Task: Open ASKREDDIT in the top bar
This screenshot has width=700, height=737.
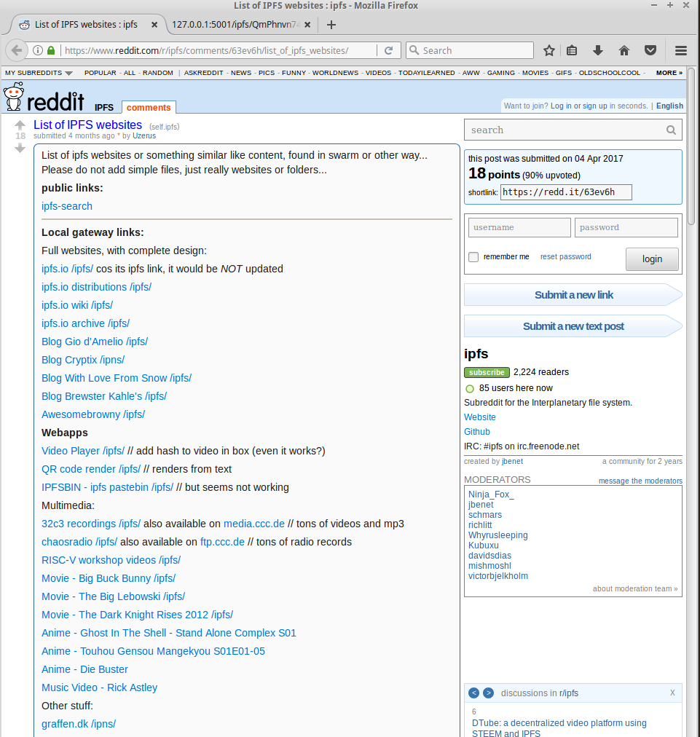Action: pyautogui.click(x=203, y=73)
